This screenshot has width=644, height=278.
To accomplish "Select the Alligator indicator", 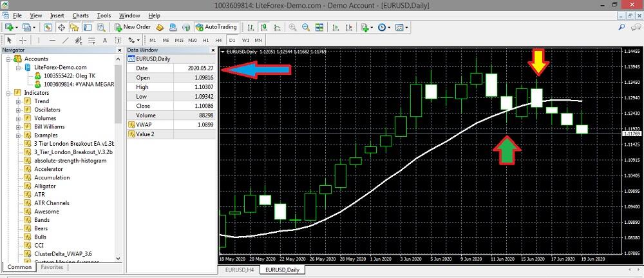I will point(45,186).
